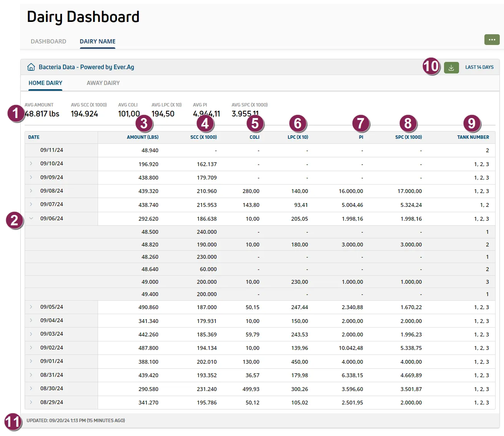Image resolution: width=504 pixels, height=436 pixels.
Task: Sort by the Date column header
Action: (34, 137)
